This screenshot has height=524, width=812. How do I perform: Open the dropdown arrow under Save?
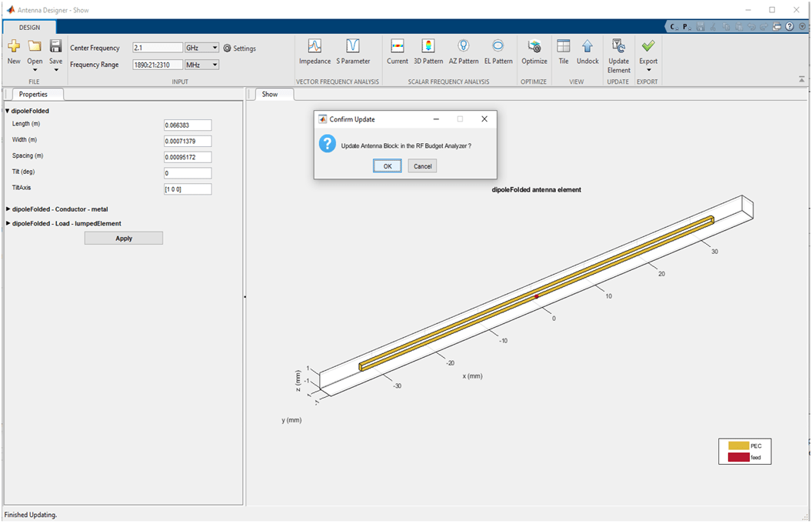(x=55, y=70)
